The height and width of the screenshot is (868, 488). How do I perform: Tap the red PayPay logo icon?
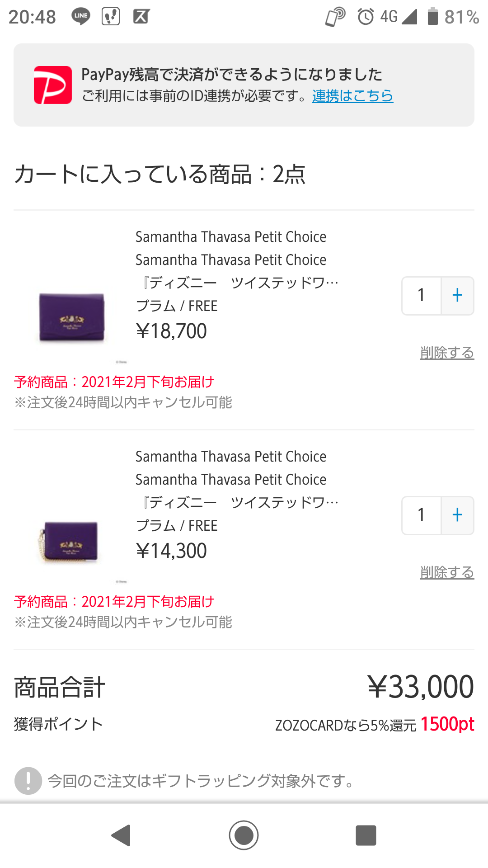click(53, 85)
